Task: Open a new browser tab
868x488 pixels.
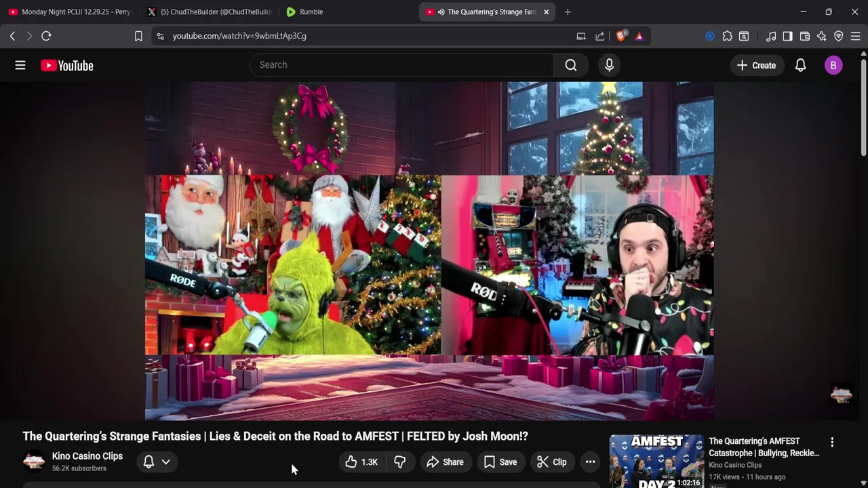Action: tap(568, 12)
